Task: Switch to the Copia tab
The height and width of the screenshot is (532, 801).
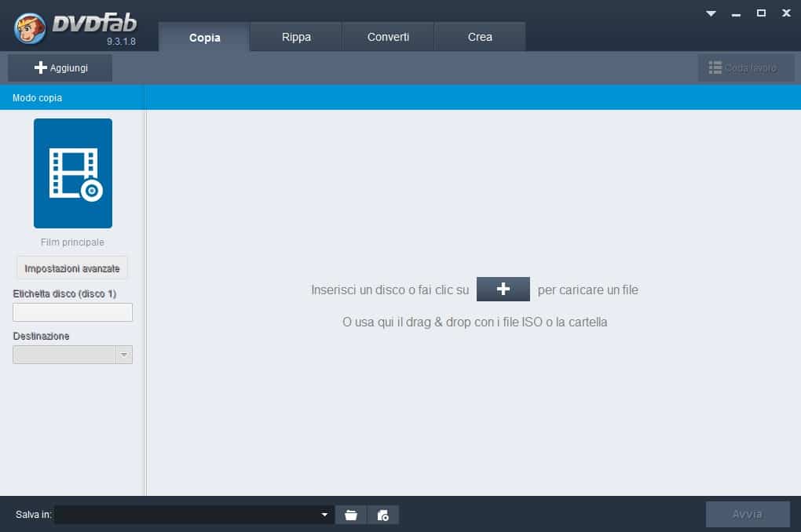Action: pos(204,37)
